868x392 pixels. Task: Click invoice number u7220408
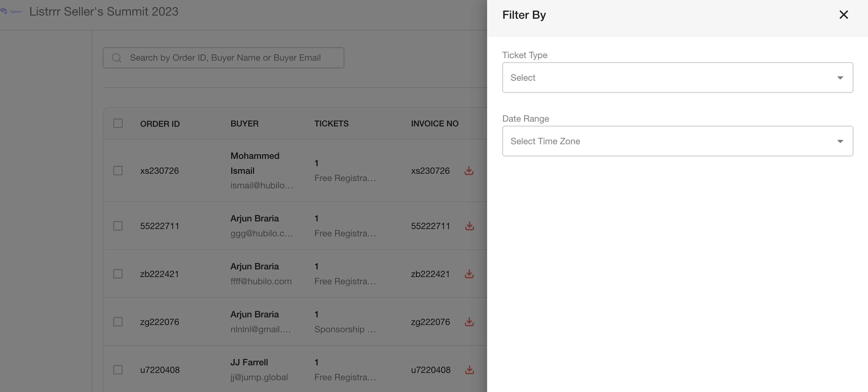tap(431, 370)
